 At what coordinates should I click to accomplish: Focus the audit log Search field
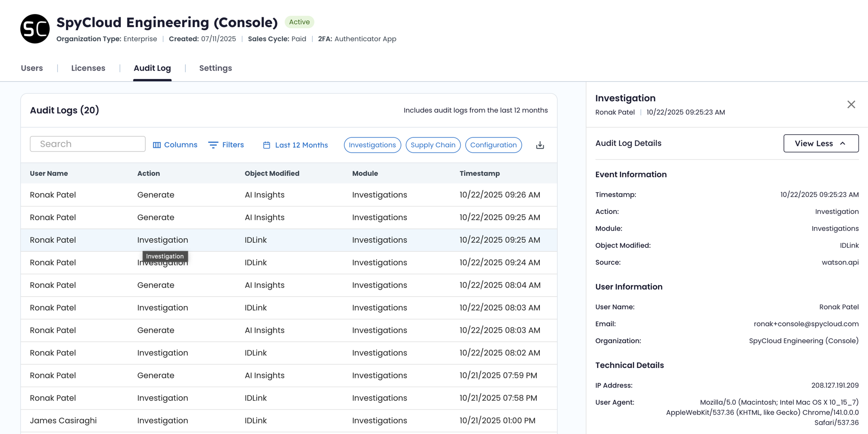[x=88, y=144]
